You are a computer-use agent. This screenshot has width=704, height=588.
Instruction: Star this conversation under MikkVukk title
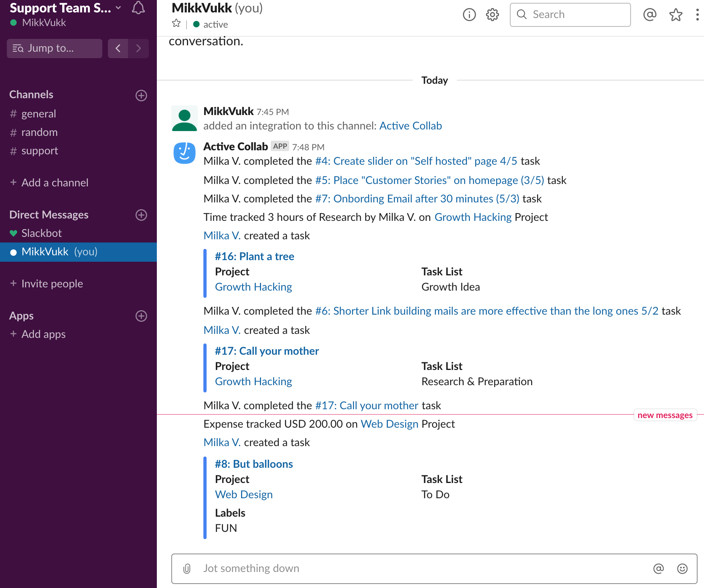[x=176, y=24]
